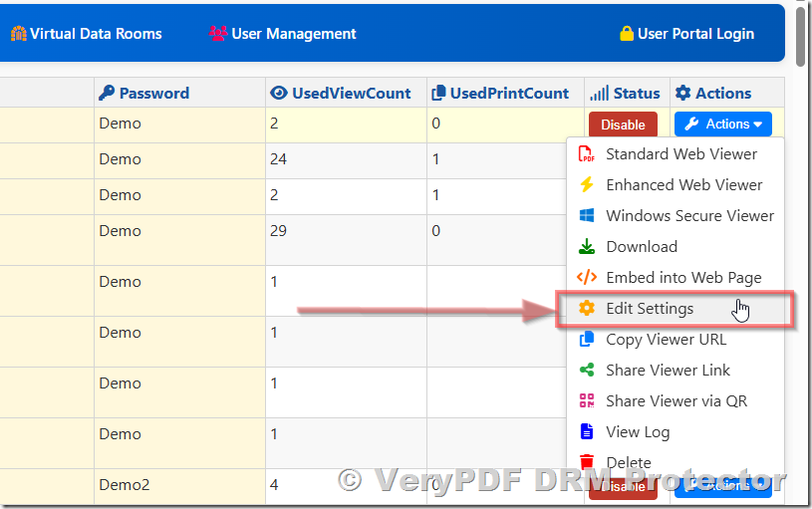The width and height of the screenshot is (812, 509).
Task: Click the vertical page scrollbar thumb
Action: pyautogui.click(x=803, y=32)
